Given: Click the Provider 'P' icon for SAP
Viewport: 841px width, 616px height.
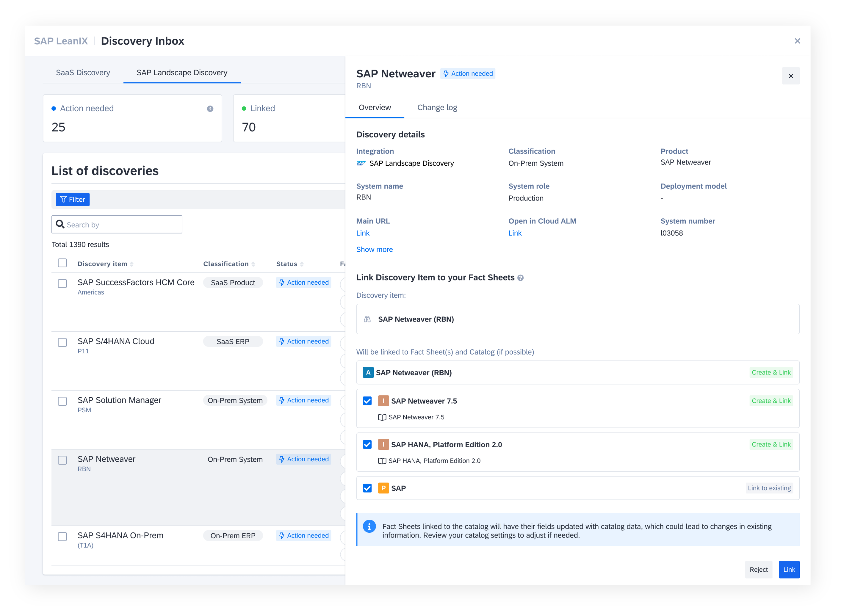Looking at the screenshot, I should [x=383, y=488].
